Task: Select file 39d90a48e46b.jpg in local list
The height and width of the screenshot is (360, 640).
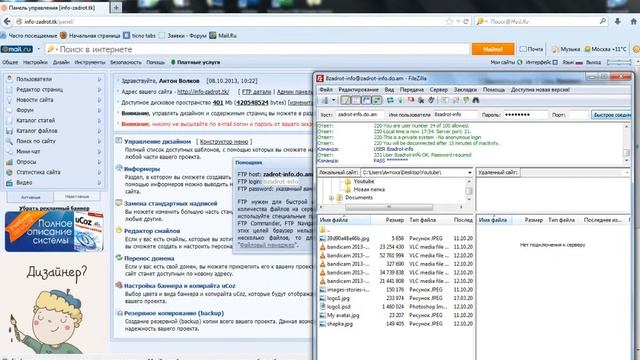Action: (x=348, y=238)
